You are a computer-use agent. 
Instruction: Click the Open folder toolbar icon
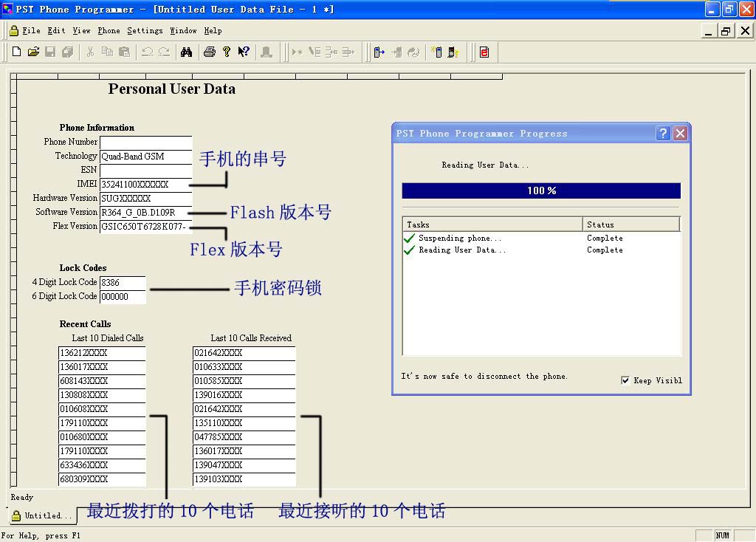click(33, 52)
